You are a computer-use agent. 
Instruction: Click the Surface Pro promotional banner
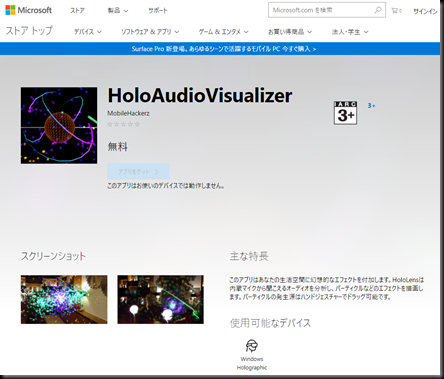[220, 49]
